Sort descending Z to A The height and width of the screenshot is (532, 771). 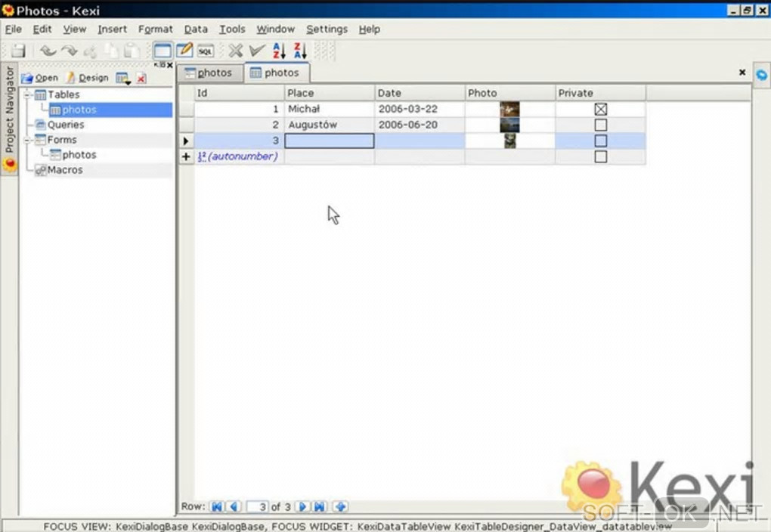coord(300,50)
